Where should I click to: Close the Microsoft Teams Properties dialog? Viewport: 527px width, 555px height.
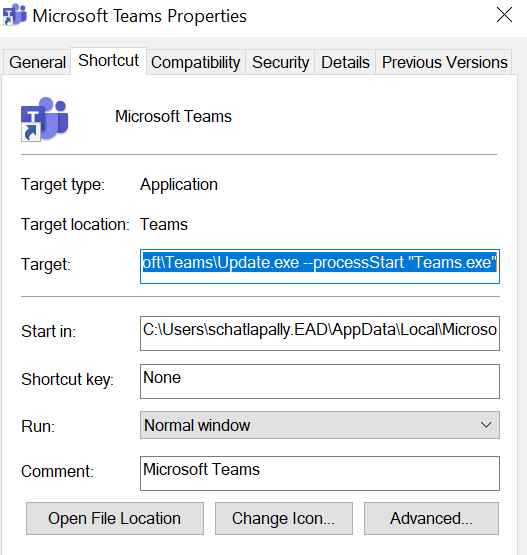(x=504, y=15)
